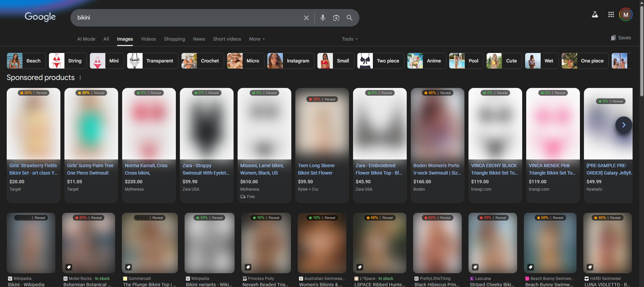Open VINCA EBONY BLACK Triangle Bikini listing
The image size is (644, 287).
pos(494,169)
